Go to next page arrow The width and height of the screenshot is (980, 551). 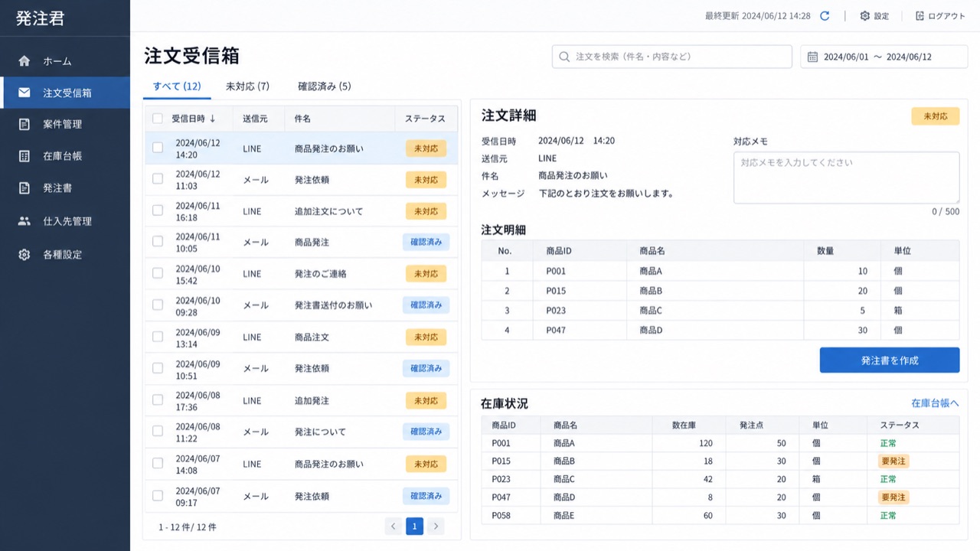436,526
